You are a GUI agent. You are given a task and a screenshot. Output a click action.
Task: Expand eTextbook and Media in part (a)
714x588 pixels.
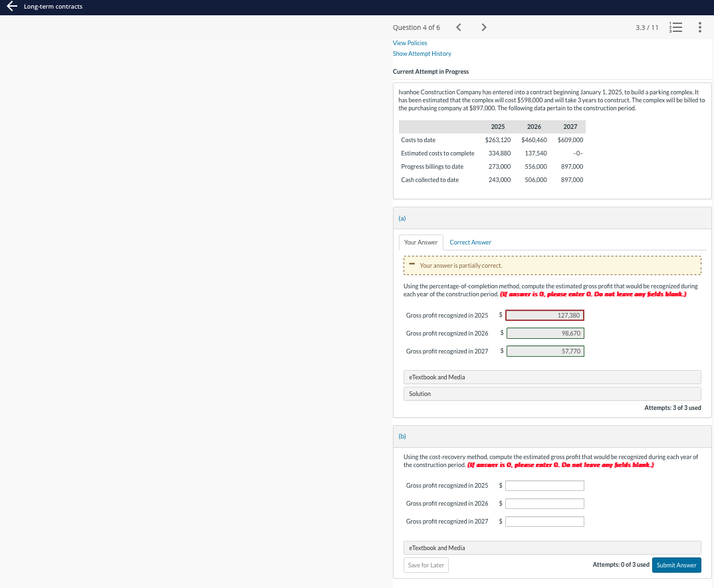pyautogui.click(x=552, y=377)
